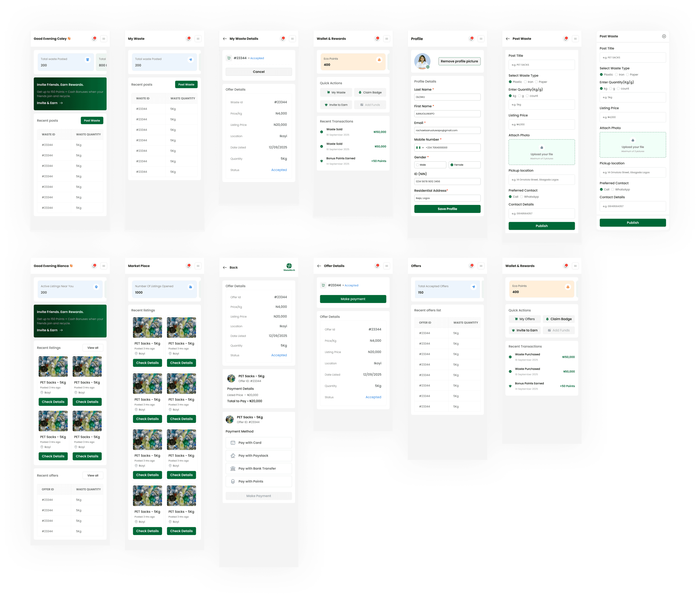
Task: Click back arrow on My Waste Details
Action: coord(225,39)
